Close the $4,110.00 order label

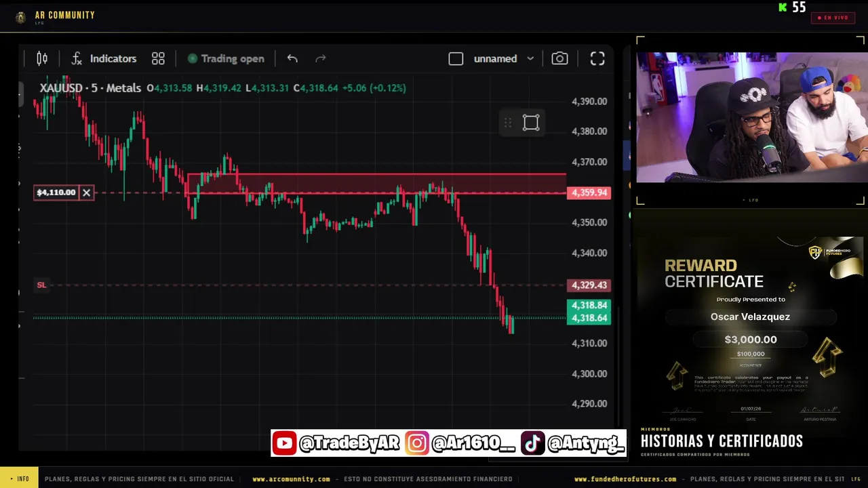[86, 192]
